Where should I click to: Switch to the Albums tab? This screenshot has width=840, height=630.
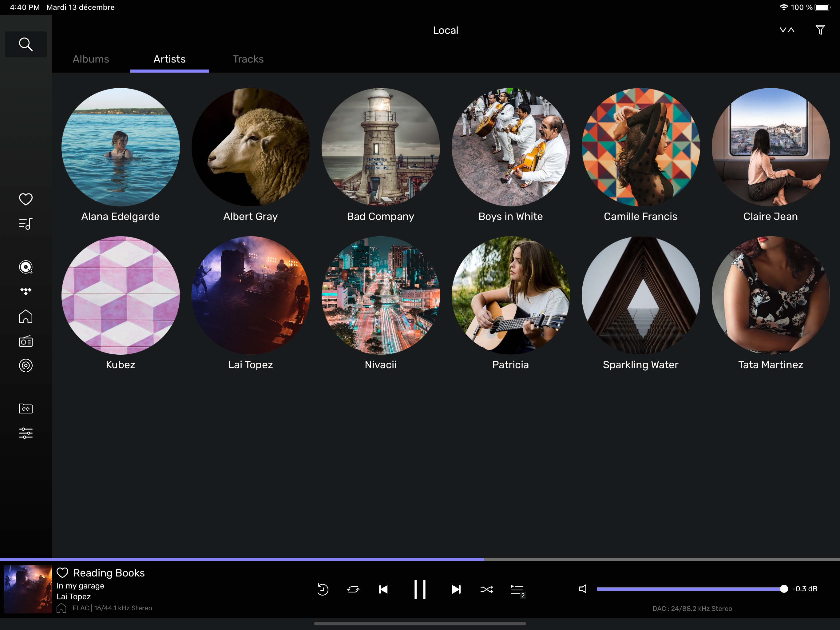(x=91, y=59)
